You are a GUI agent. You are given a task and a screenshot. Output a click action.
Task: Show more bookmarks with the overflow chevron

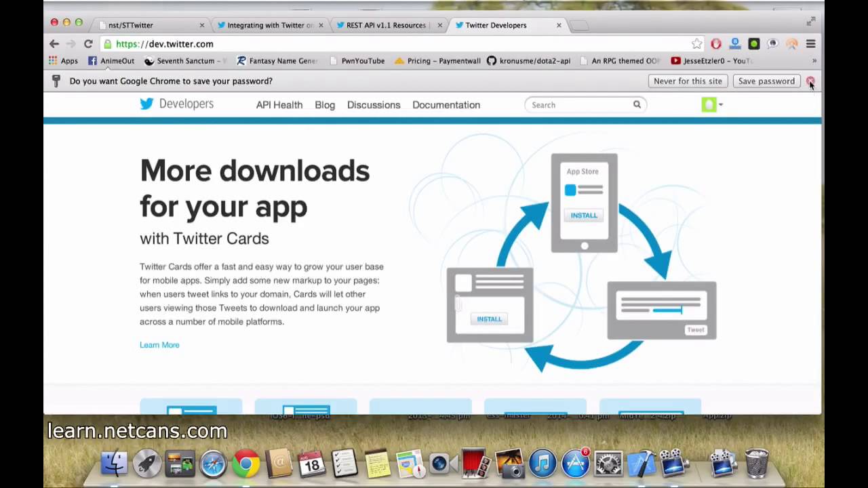(814, 61)
